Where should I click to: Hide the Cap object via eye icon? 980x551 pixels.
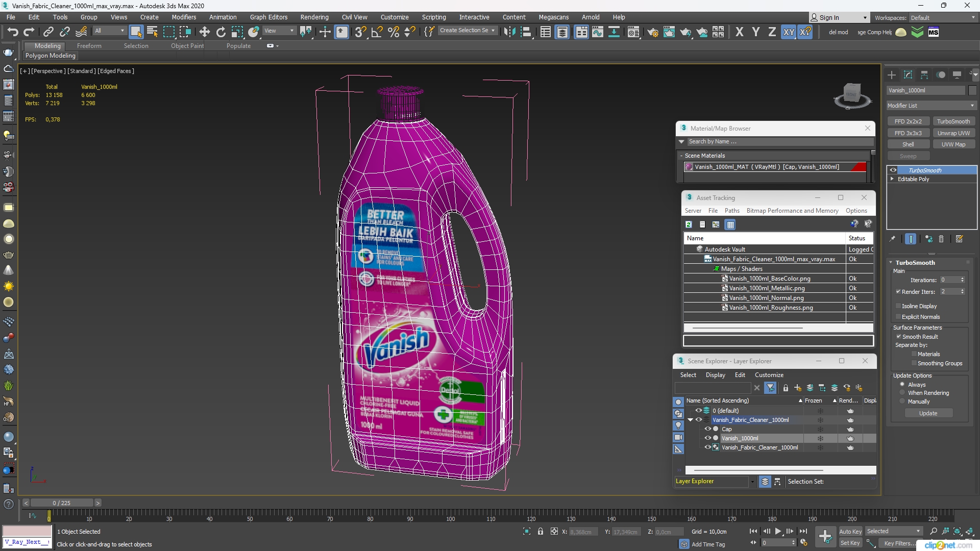(x=708, y=429)
